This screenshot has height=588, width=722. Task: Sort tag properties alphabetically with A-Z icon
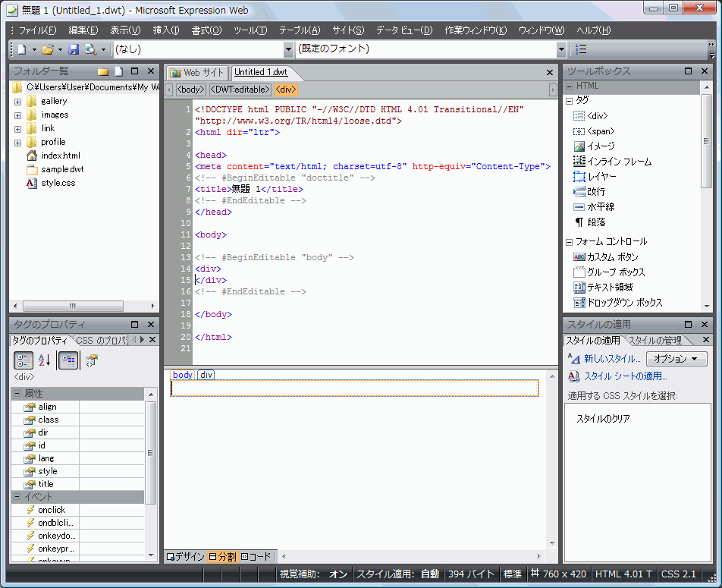pyautogui.click(x=45, y=360)
